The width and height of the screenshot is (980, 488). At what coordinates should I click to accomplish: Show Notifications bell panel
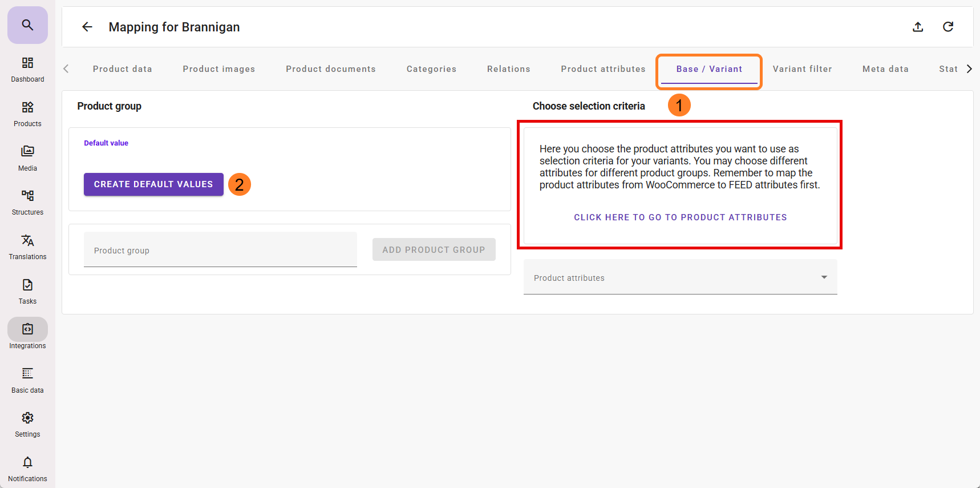point(27,469)
